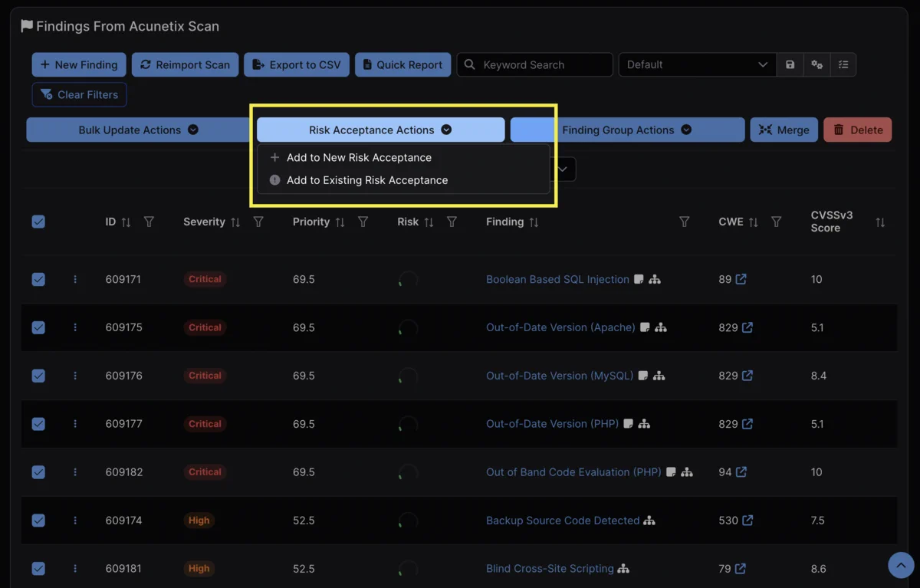
Task: Open the Default preset dropdown
Action: coord(697,65)
